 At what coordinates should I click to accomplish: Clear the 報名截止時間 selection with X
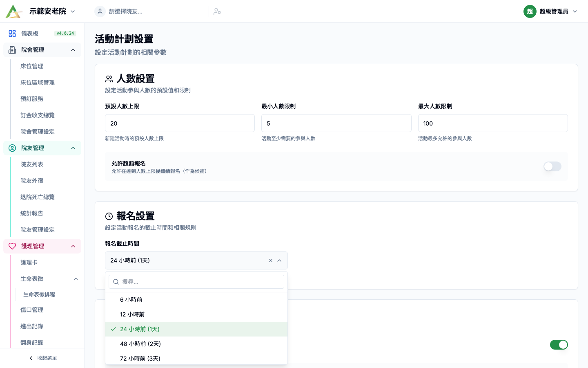click(271, 260)
